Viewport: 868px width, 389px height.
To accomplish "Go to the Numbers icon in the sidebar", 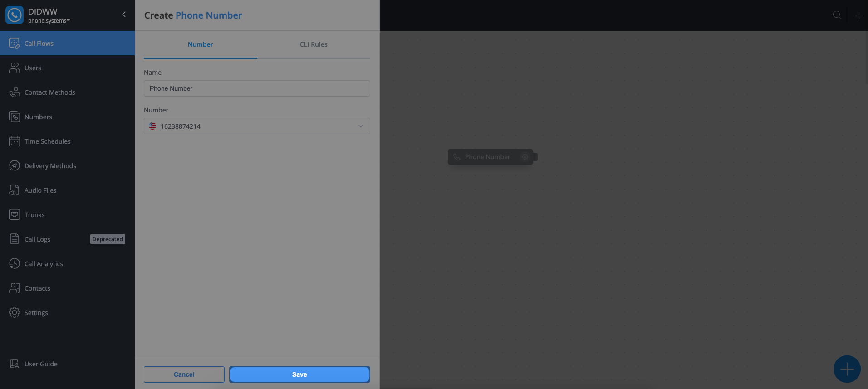I will tap(15, 117).
